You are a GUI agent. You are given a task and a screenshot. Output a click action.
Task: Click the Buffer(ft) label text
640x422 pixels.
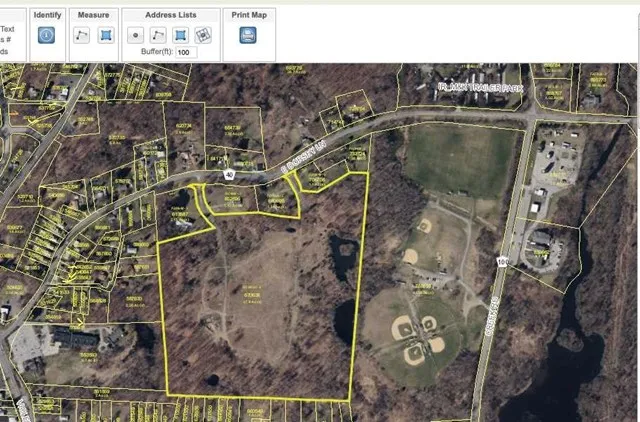point(156,52)
